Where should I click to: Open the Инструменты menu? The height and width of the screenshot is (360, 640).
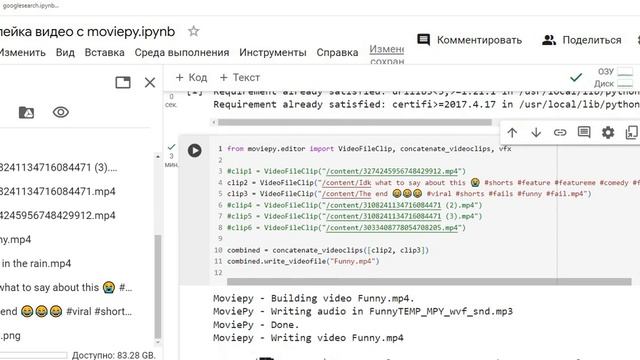click(x=273, y=53)
